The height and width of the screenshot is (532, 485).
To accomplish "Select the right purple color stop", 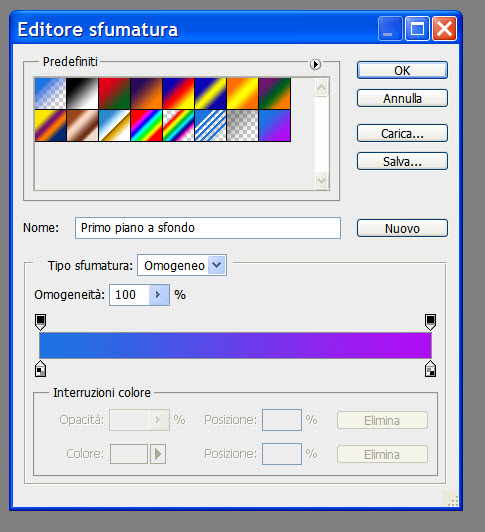I will 430,369.
